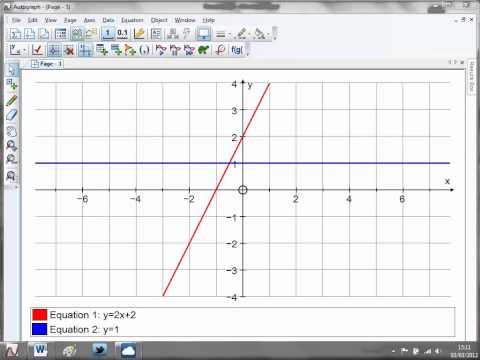This screenshot has width=480, height=360.
Task: Open the Axes menu
Action: coord(89,20)
